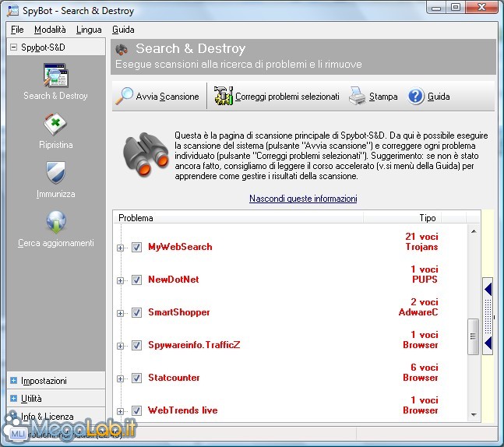
Task: Expand the Statcounter tree node
Action: click(x=120, y=379)
